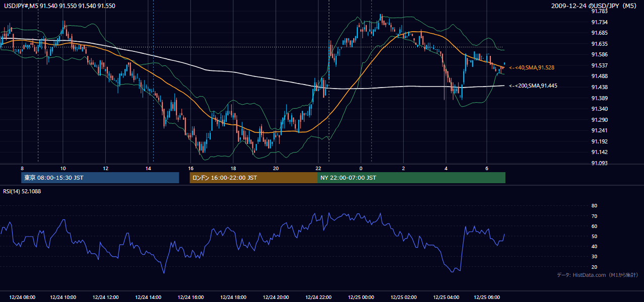The image size is (644, 302).
Task: Click the 200 SMA 91.445 label
Action: (x=533, y=86)
